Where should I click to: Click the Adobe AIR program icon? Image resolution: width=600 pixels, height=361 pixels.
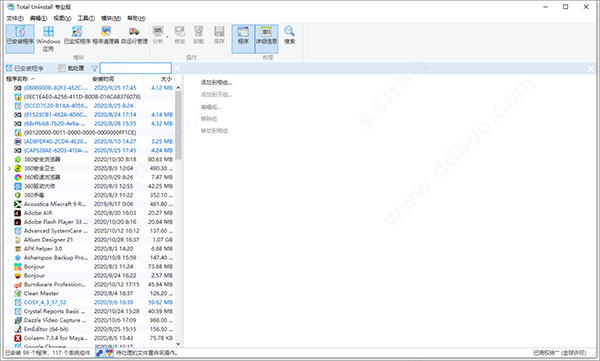point(18,213)
